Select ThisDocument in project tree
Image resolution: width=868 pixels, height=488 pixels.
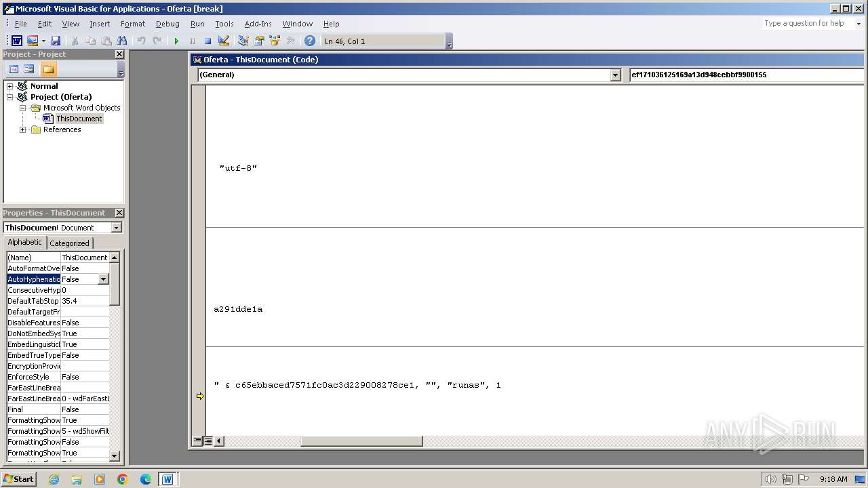(x=79, y=119)
